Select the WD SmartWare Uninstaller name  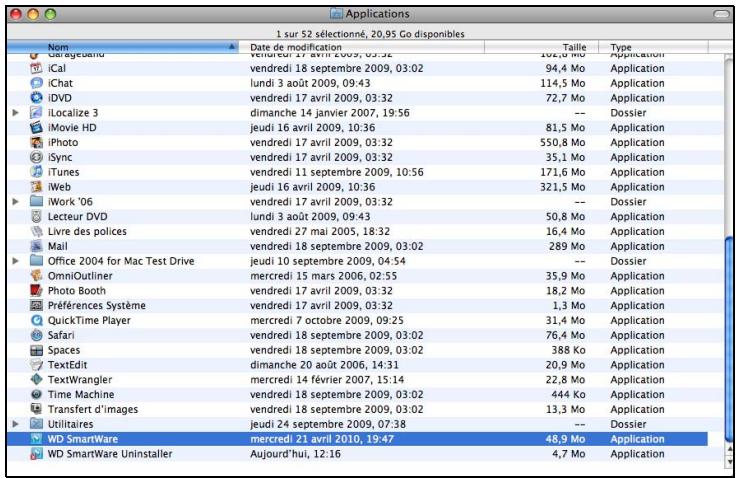(x=110, y=454)
